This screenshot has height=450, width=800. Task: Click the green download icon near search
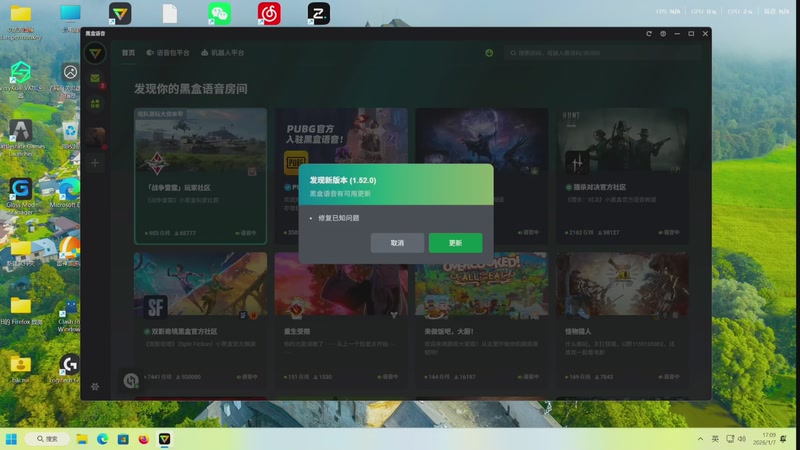point(489,53)
